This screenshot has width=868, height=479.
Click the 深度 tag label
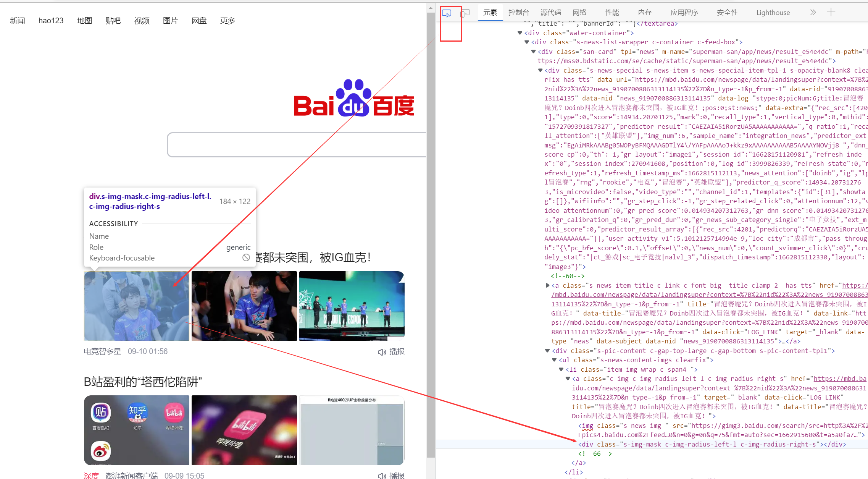coord(91,476)
